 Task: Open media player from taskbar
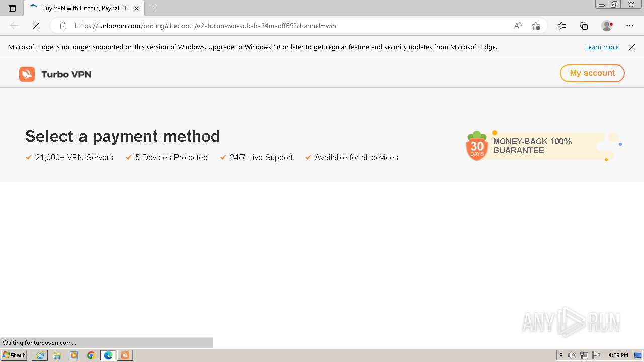coord(74,355)
